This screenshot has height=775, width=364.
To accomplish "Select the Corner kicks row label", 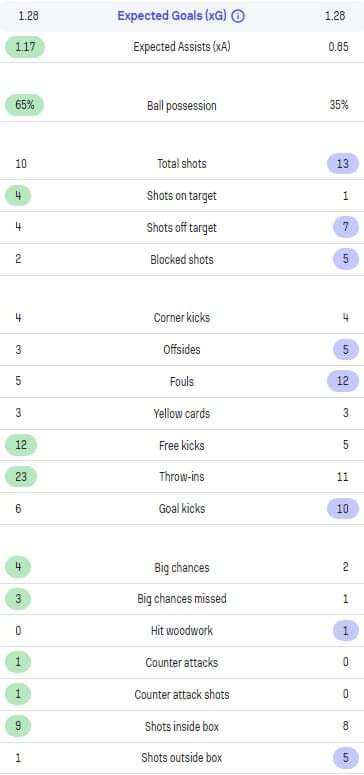I will (182, 318).
